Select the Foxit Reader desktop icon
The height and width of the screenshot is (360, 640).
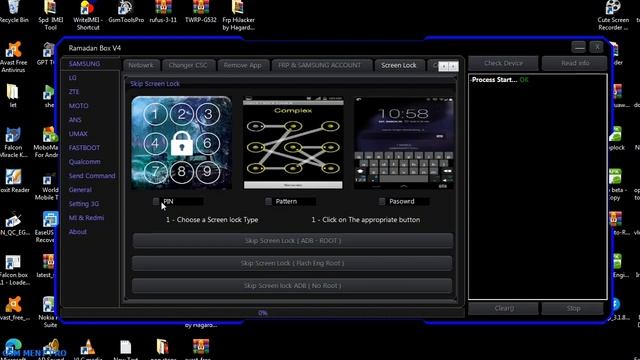coord(14,181)
